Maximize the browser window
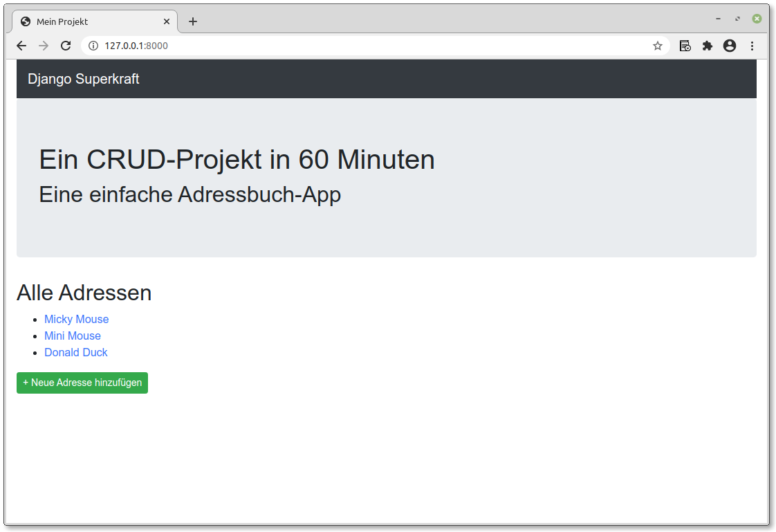 pyautogui.click(x=737, y=19)
